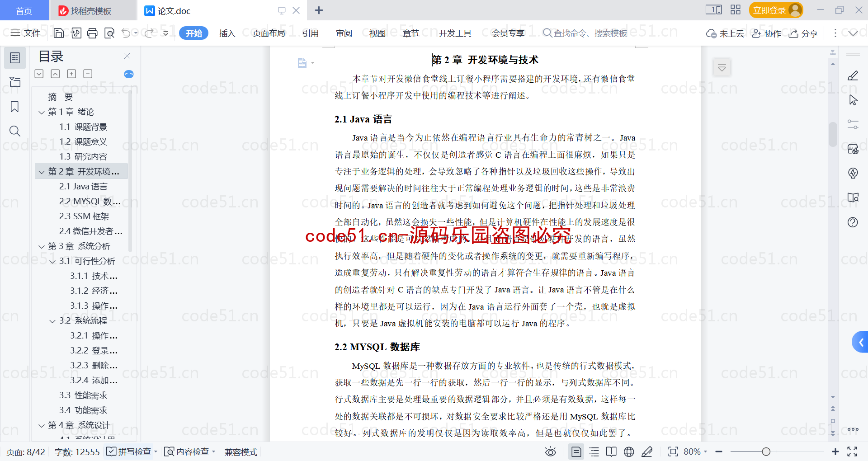Open the 开始 ribbon tab
The image size is (868, 461).
tap(193, 33)
